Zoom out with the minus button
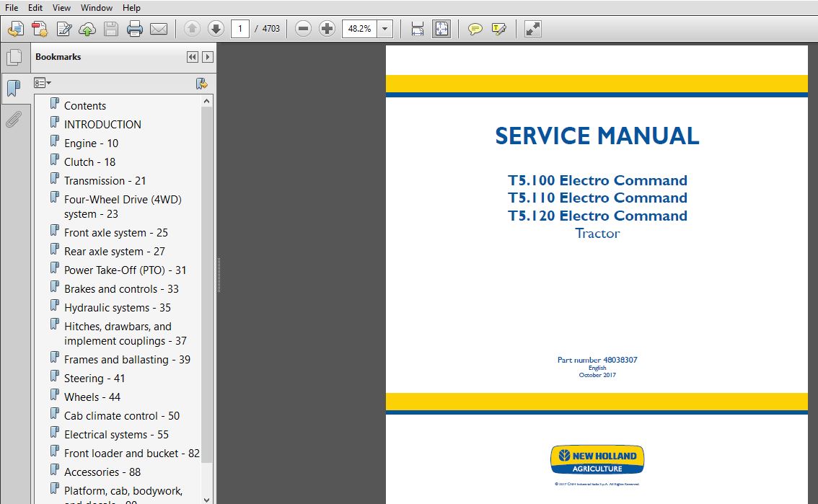818x504 pixels. click(303, 29)
